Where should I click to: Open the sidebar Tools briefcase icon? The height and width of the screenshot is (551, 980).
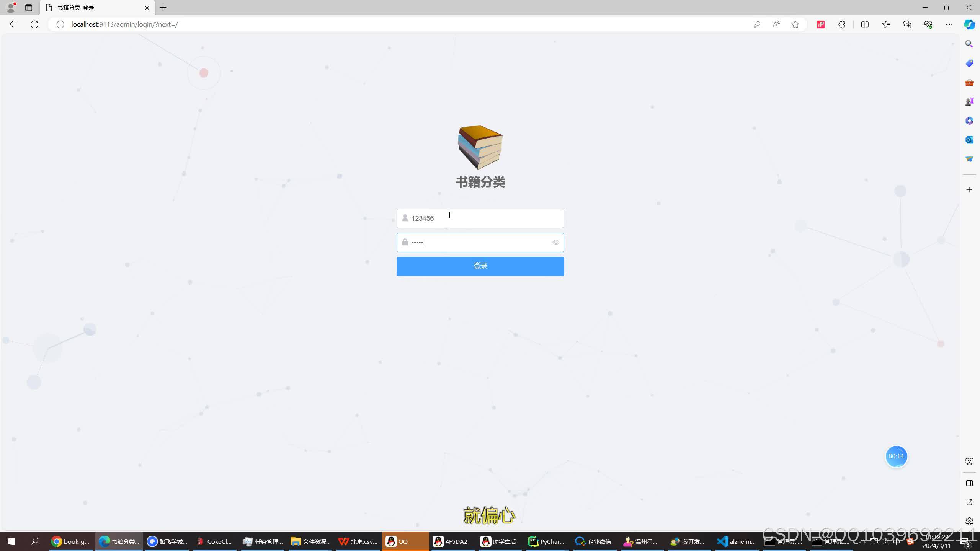[x=969, y=82]
